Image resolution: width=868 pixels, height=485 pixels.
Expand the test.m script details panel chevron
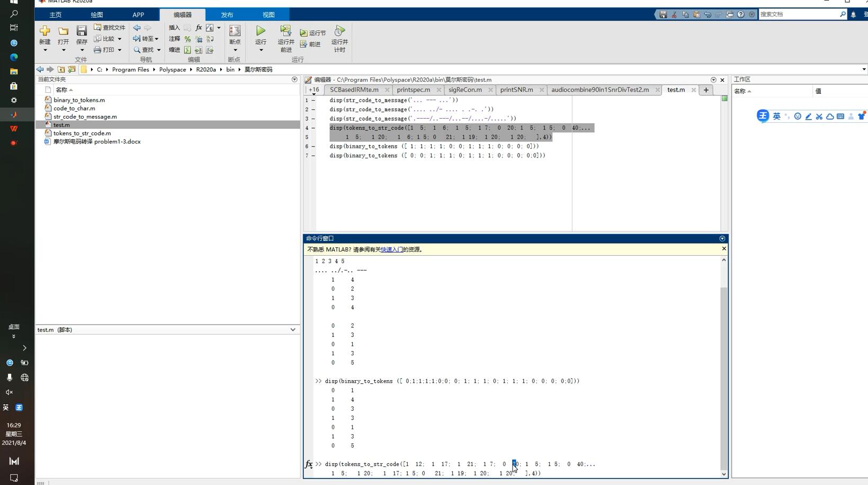[293, 330]
